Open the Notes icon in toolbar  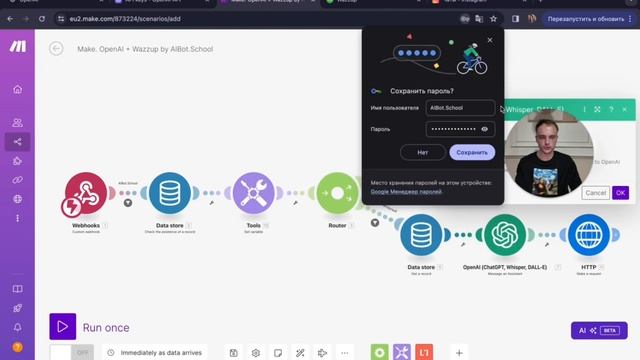pos(278,353)
